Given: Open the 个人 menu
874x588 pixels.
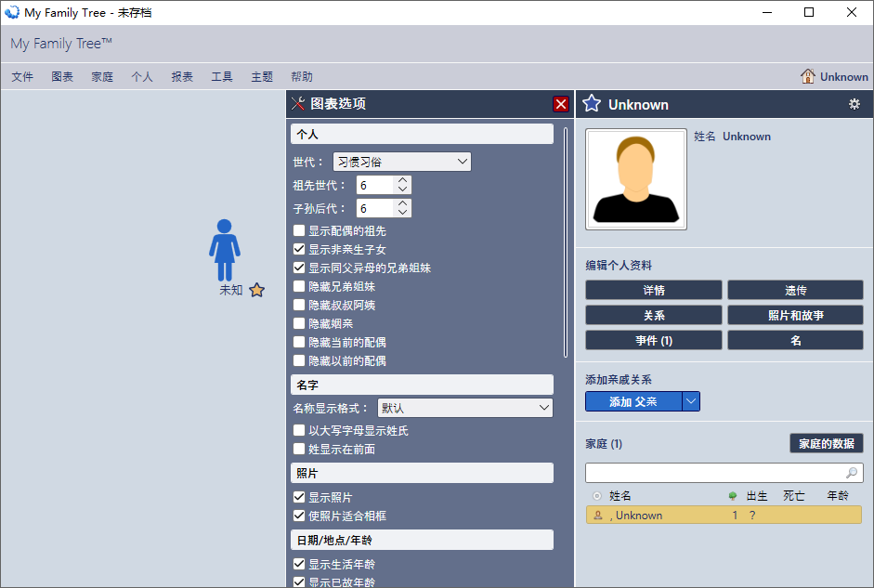Looking at the screenshot, I should pyautogui.click(x=142, y=77).
